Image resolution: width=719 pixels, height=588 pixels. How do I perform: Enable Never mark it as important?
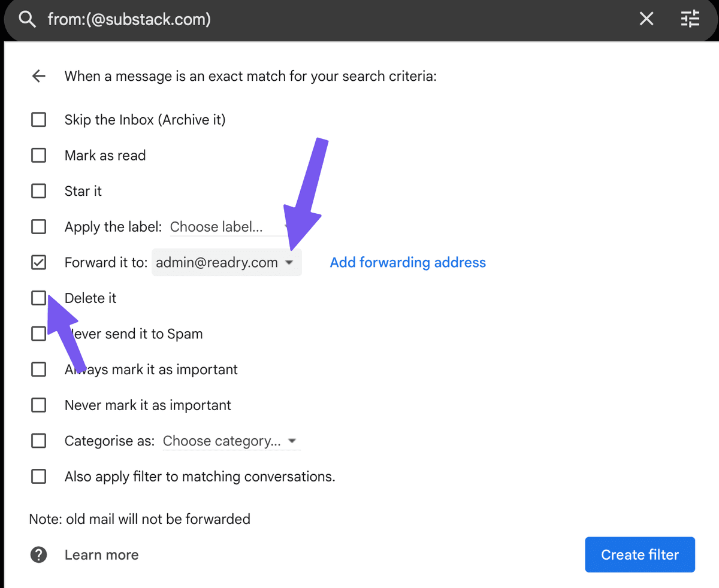38,405
